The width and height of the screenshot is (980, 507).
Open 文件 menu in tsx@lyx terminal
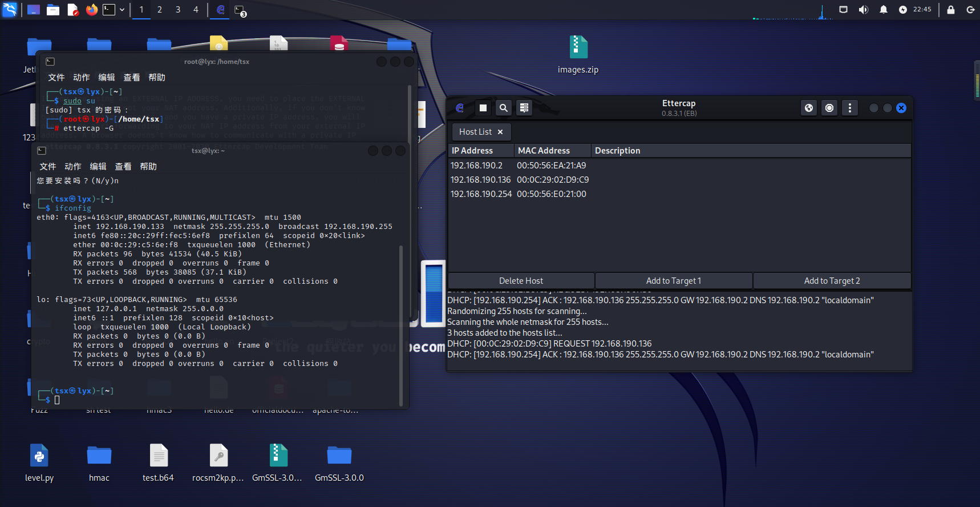point(48,167)
